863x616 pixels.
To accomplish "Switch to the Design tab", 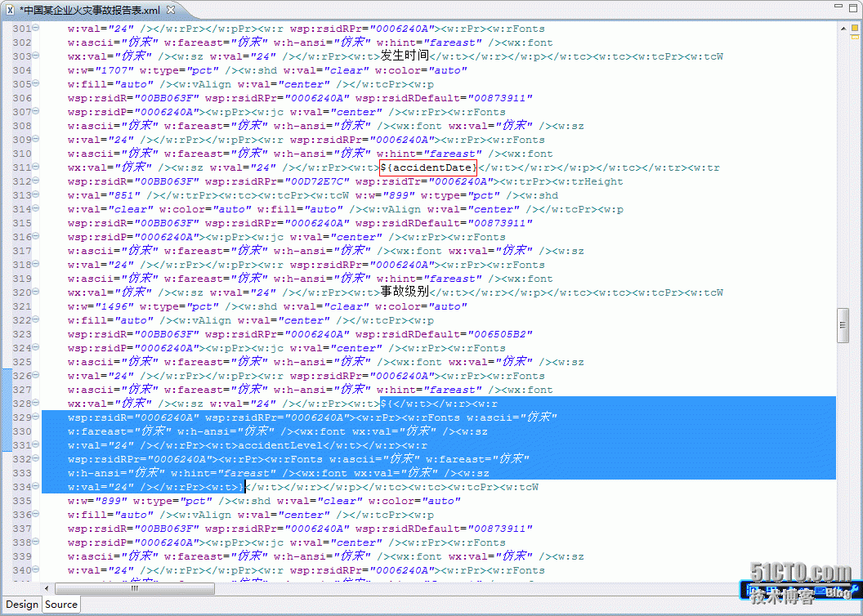I will (22, 604).
